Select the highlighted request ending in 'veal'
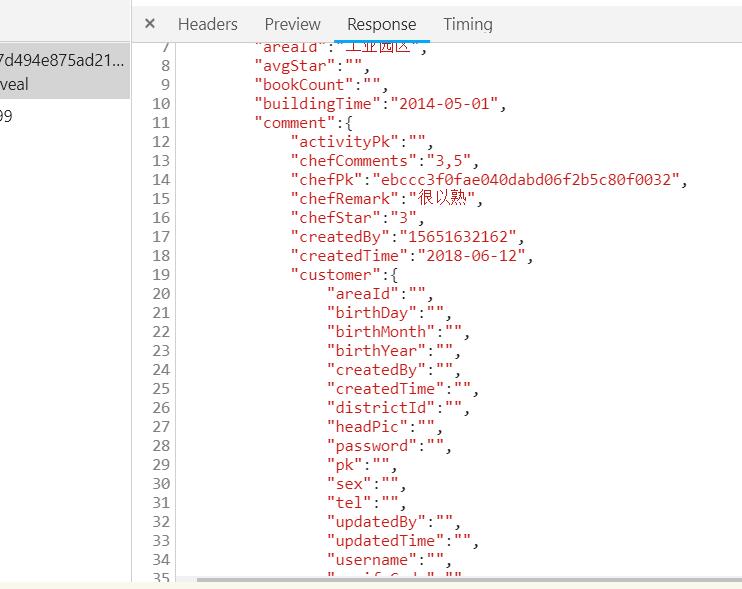This screenshot has width=742, height=589. [62, 84]
